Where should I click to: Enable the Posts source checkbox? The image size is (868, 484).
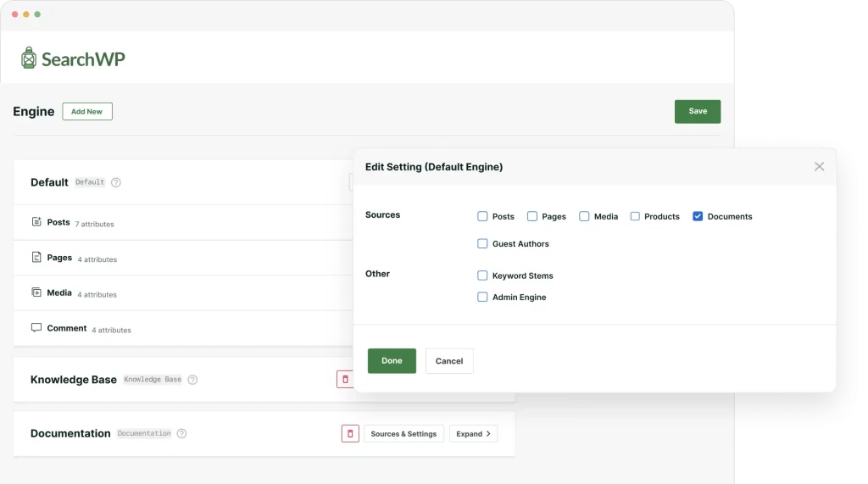[x=482, y=216]
